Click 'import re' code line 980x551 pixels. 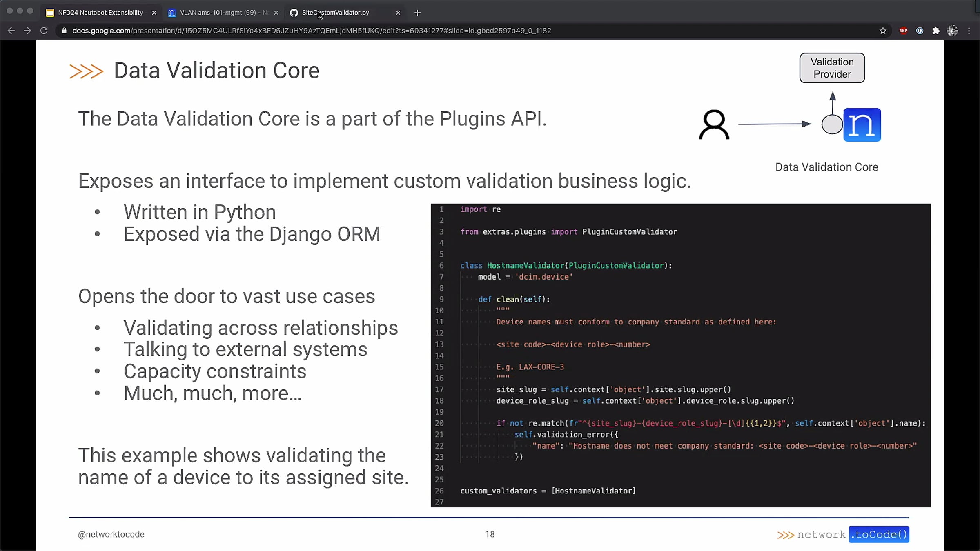(x=481, y=209)
